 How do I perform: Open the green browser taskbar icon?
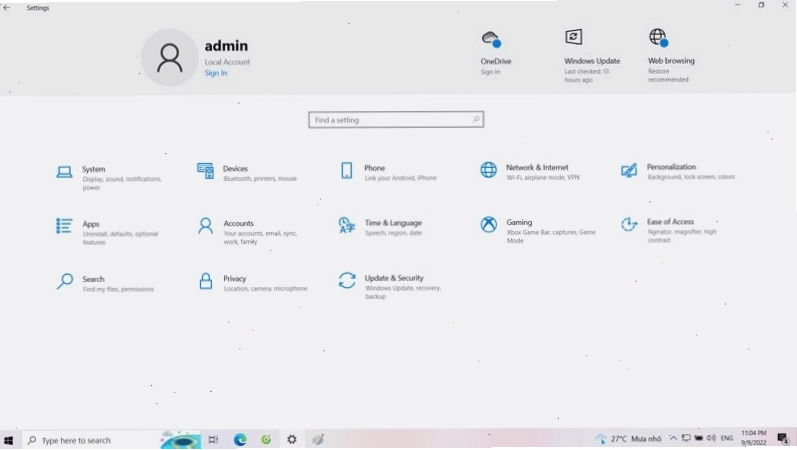coord(266,439)
